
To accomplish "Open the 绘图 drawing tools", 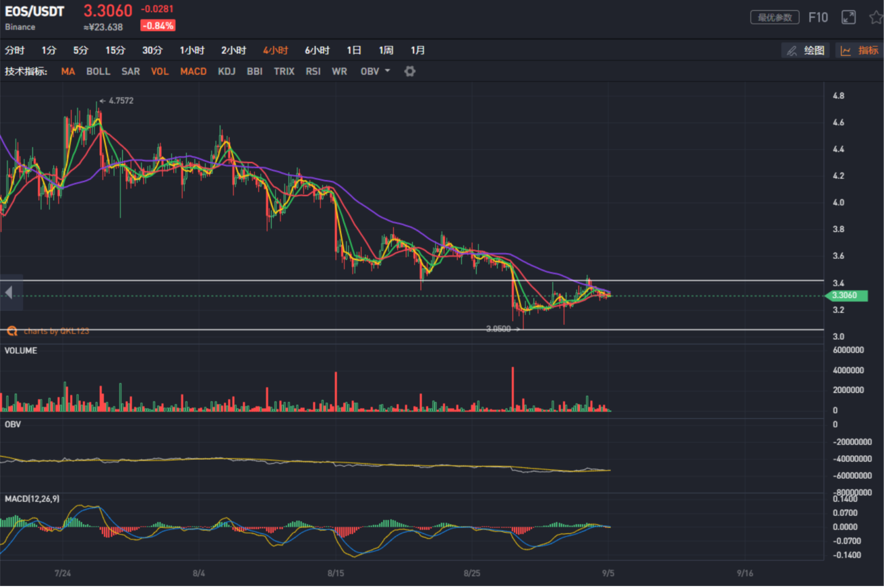I will [x=806, y=51].
